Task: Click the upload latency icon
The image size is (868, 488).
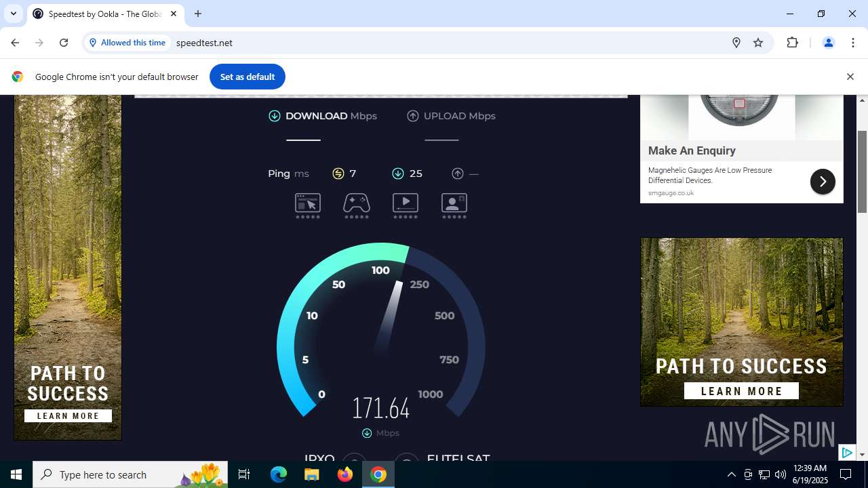Action: pyautogui.click(x=458, y=174)
